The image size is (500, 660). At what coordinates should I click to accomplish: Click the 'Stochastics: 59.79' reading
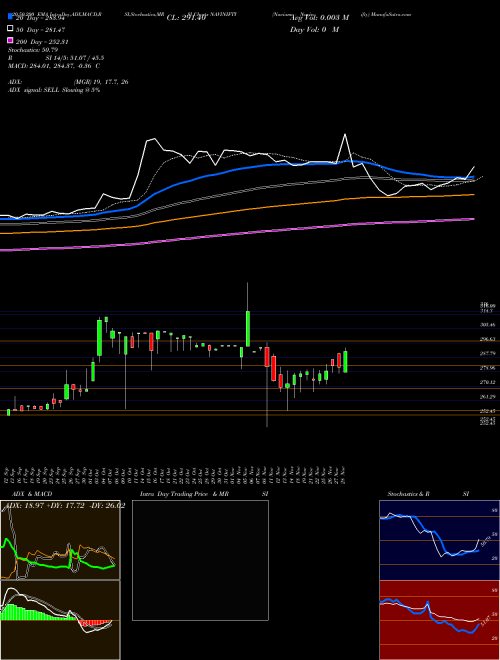coord(33,50)
